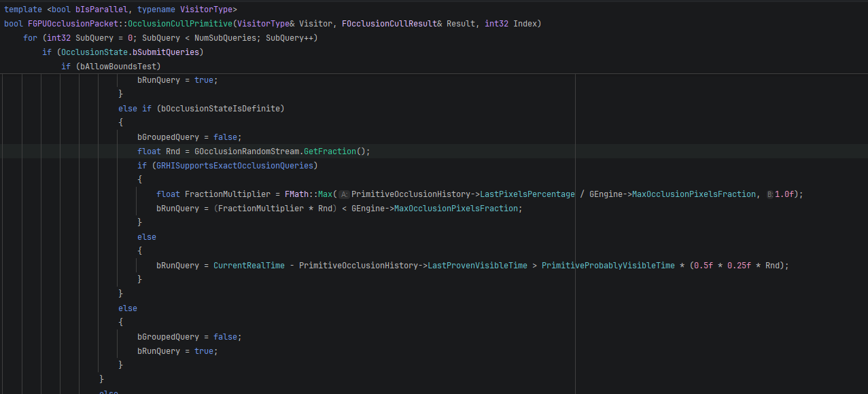The width and height of the screenshot is (868, 394).
Task: Click the '0.5f' literal
Action: tap(704, 266)
